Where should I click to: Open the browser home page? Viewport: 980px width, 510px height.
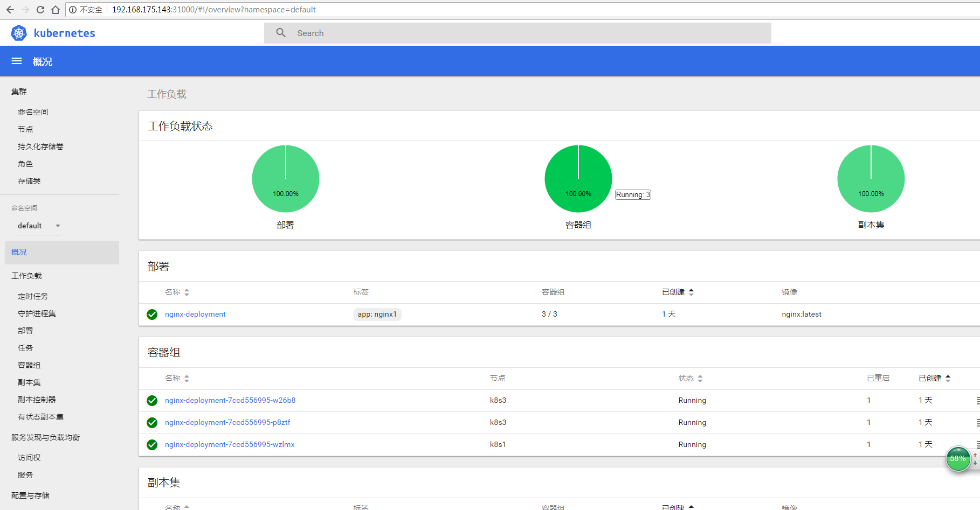click(x=56, y=10)
